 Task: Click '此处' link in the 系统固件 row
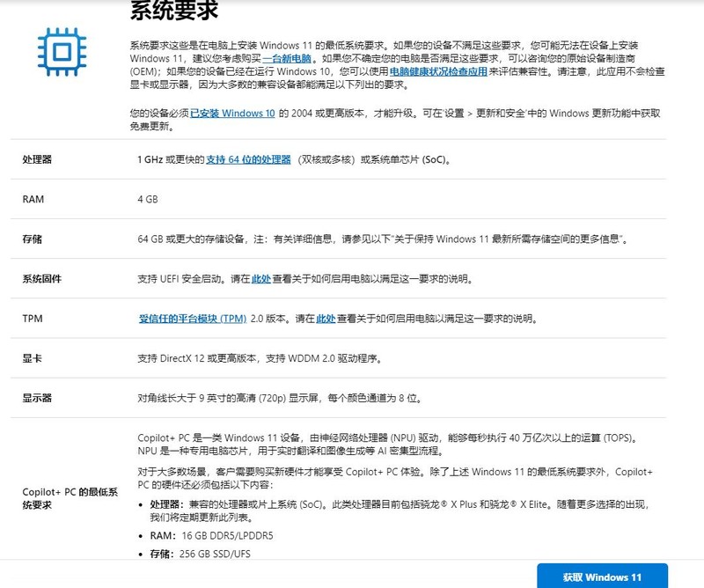[x=260, y=279]
